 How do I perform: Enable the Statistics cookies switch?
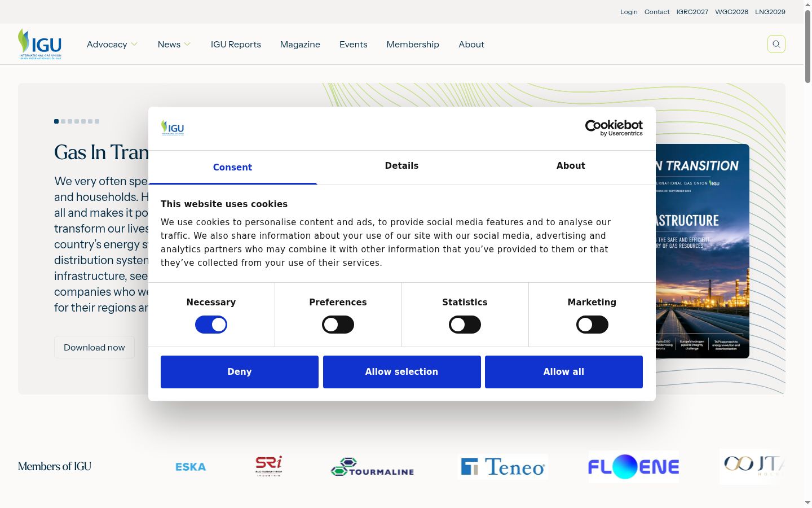point(465,325)
